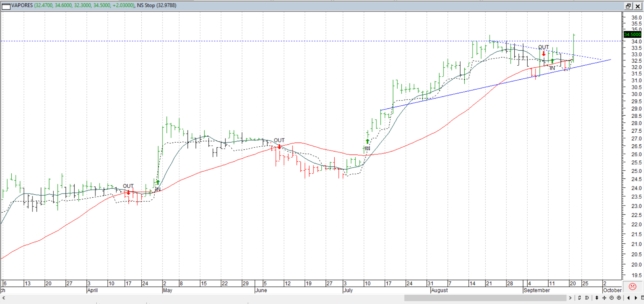This screenshot has width=644, height=304.
Task: Go to previous security with left triangle
Action: 629,298
